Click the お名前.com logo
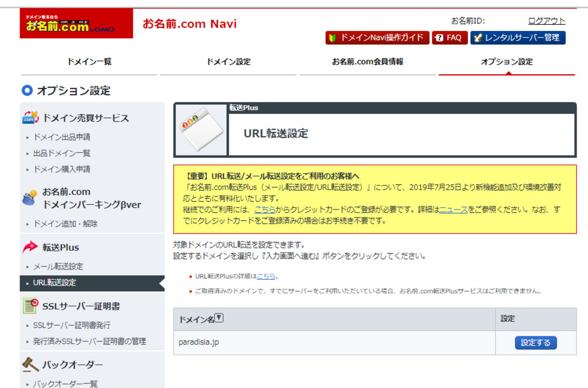The width and height of the screenshot is (588, 388). point(76,22)
